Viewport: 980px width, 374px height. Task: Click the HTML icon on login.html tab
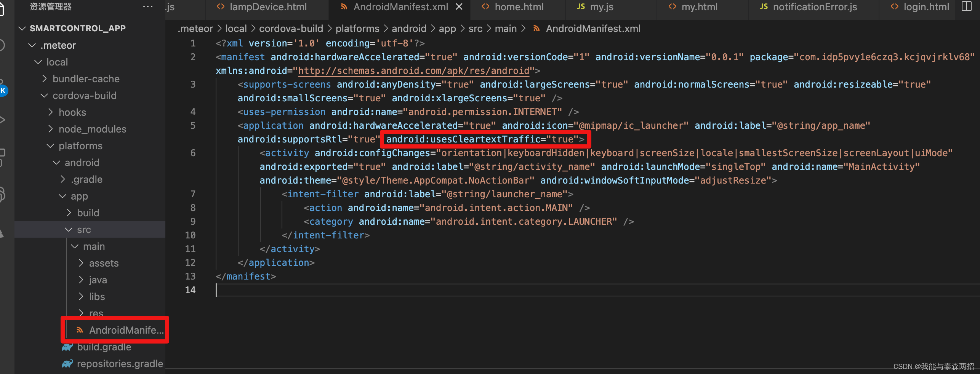894,6
